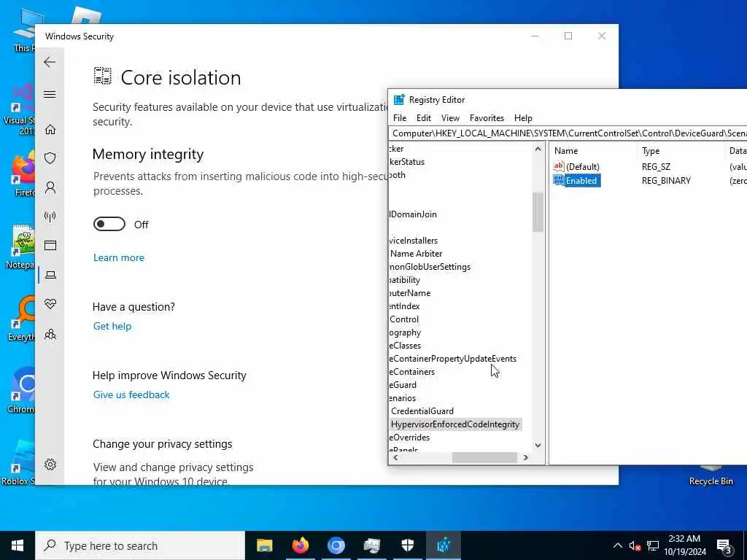Open Virus & threat protection shield icon
Image resolution: width=747 pixels, height=560 pixels.
[50, 158]
